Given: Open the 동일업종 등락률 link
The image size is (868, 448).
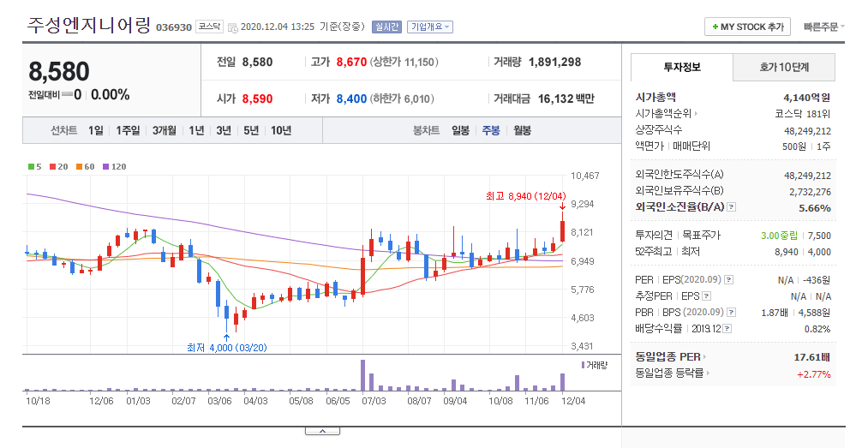Looking at the screenshot, I should (670, 373).
